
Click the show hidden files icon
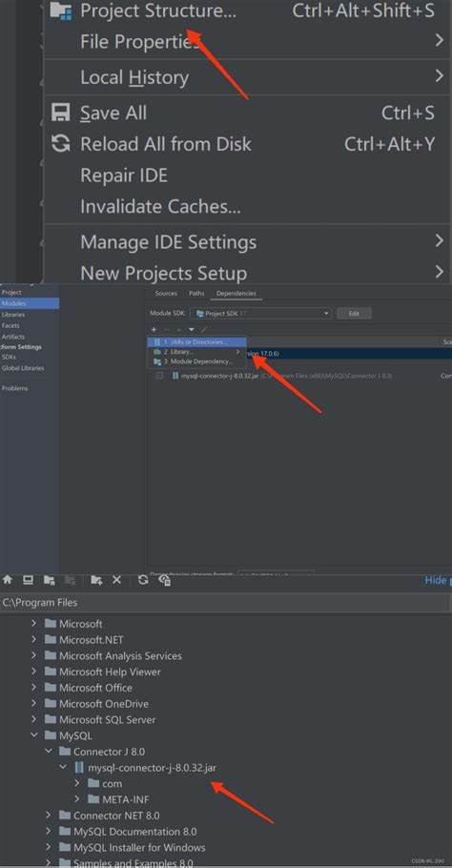[x=164, y=580]
